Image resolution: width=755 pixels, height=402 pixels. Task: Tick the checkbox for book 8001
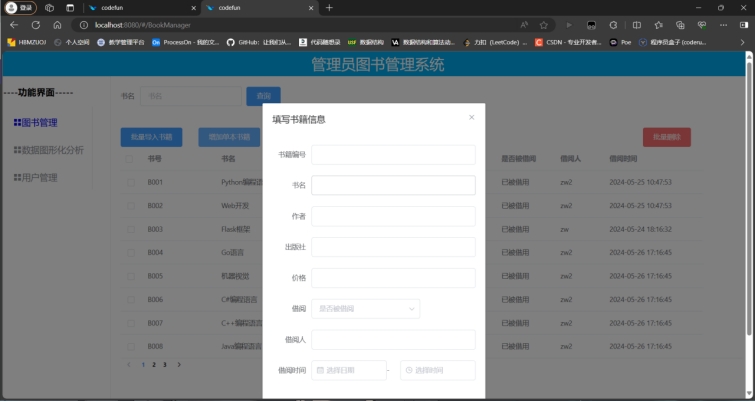(130, 182)
